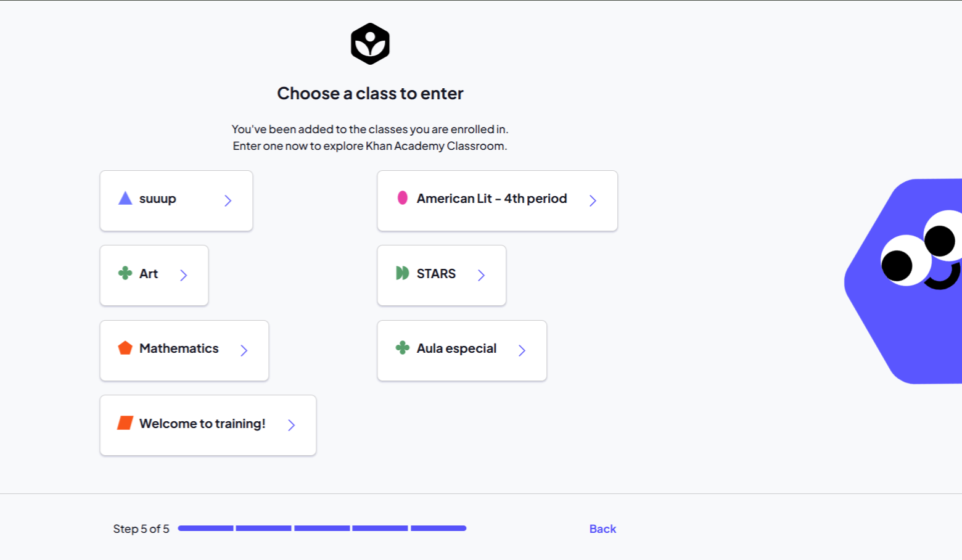
Task: Enter the STARS class
Action: pyautogui.click(x=442, y=275)
